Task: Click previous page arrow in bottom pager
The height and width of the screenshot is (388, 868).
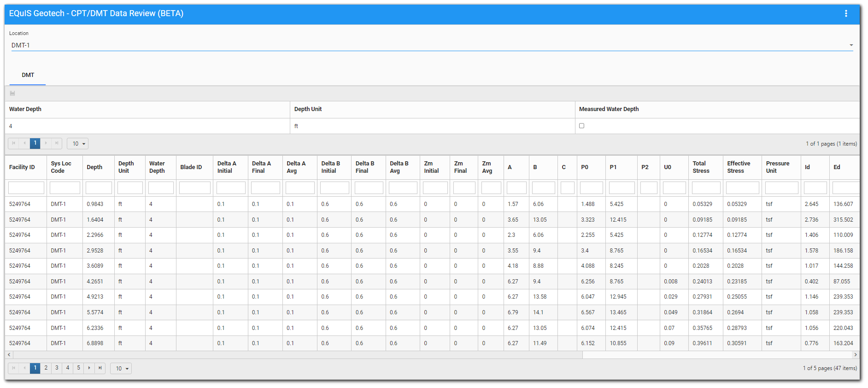Action: (x=24, y=368)
